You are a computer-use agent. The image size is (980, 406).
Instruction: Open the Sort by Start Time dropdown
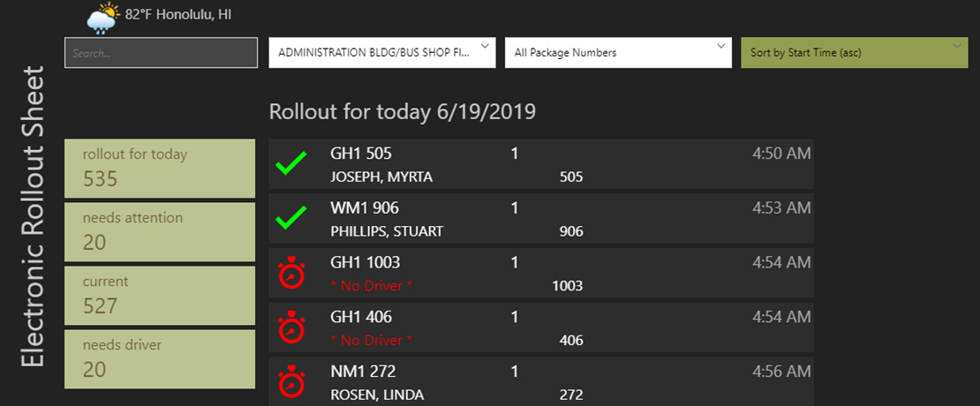(x=854, y=52)
